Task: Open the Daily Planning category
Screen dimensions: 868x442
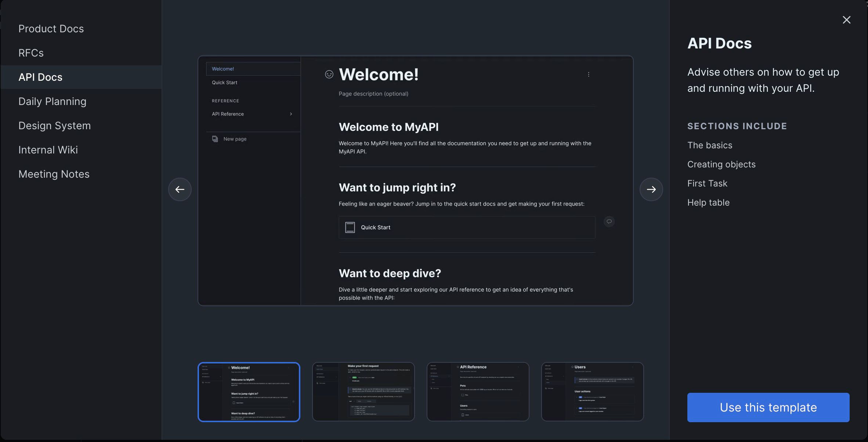Action: point(53,101)
